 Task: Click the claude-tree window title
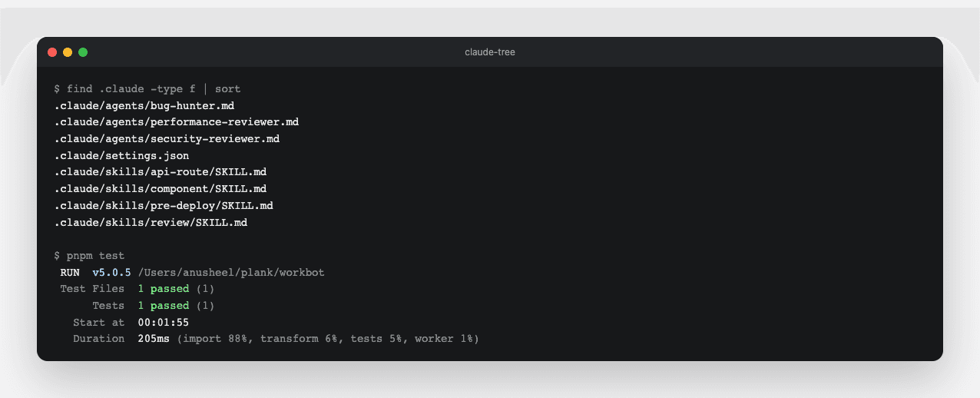click(x=489, y=52)
